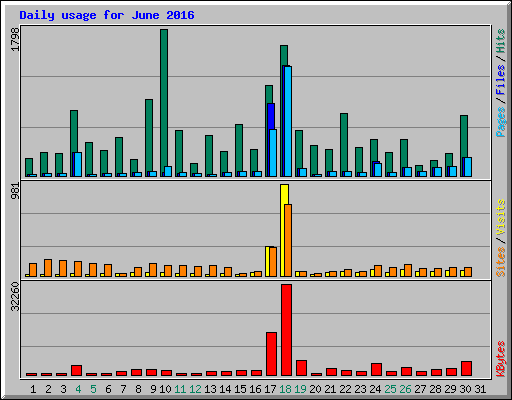The width and height of the screenshot is (512, 400).
Task: Click day label 8 on the axis
Action: click(138, 389)
